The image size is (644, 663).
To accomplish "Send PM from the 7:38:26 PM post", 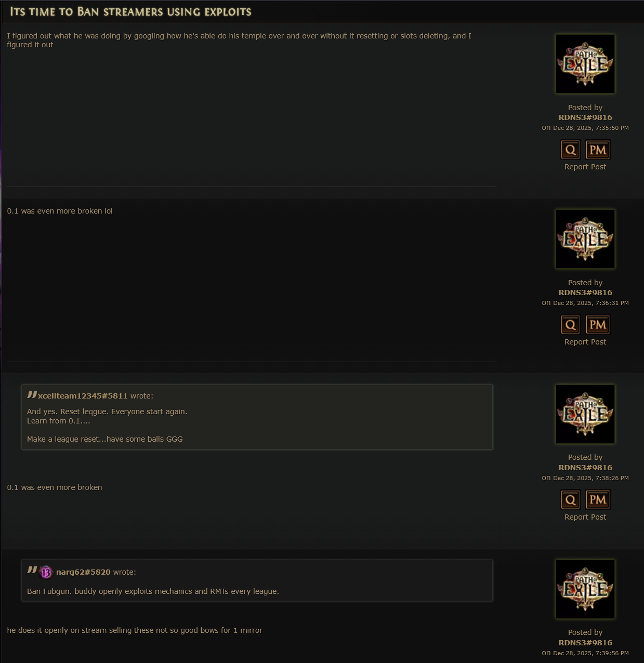I will [598, 500].
